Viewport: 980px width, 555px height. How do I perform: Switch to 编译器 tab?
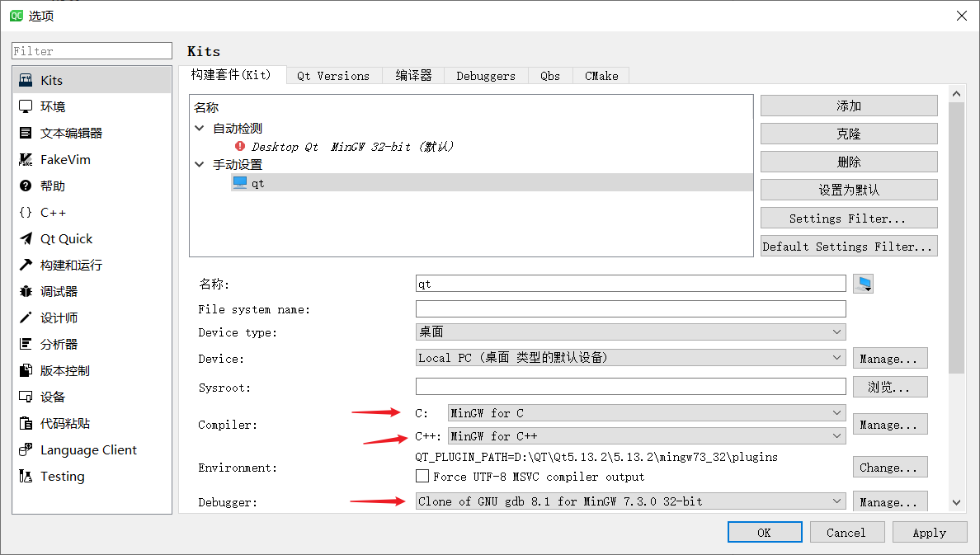413,76
